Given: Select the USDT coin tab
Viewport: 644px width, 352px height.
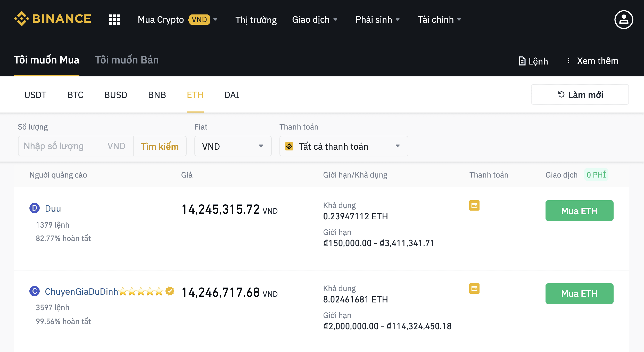Looking at the screenshot, I should [35, 95].
